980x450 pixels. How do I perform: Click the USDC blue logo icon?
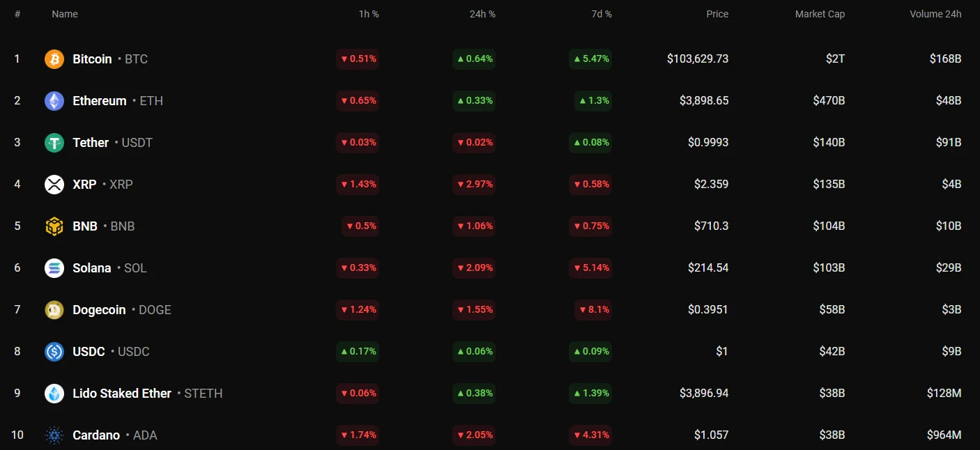(x=54, y=352)
